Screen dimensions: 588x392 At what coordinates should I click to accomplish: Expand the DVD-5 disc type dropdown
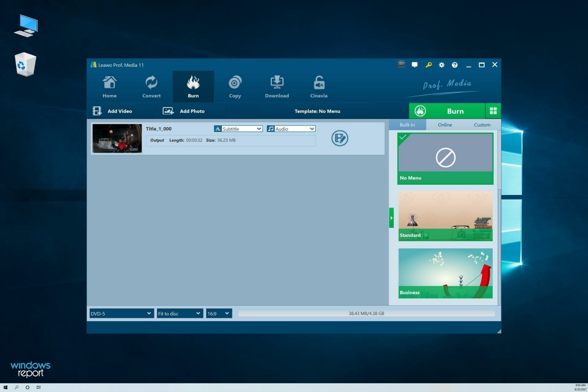point(120,313)
